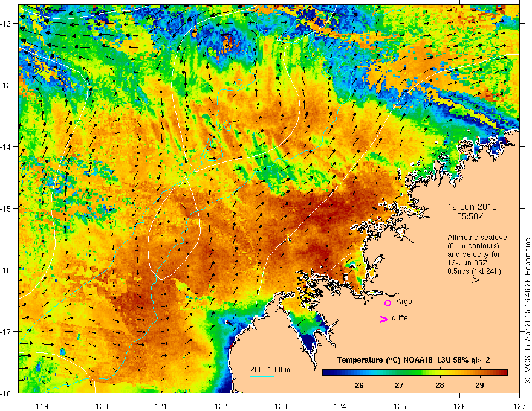Click longitude axis label 121
Viewport: 532px width, 411px height.
[161, 406]
